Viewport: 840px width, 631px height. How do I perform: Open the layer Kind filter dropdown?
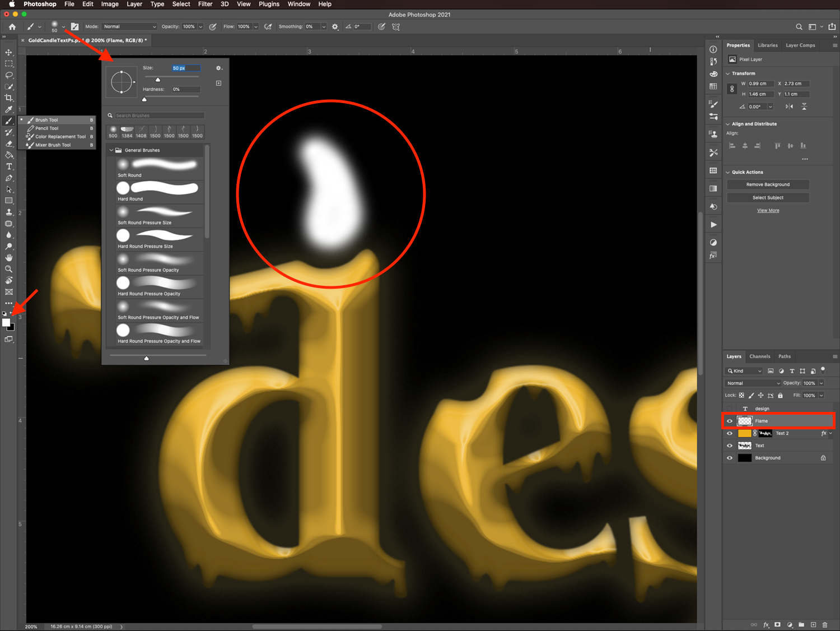click(744, 371)
